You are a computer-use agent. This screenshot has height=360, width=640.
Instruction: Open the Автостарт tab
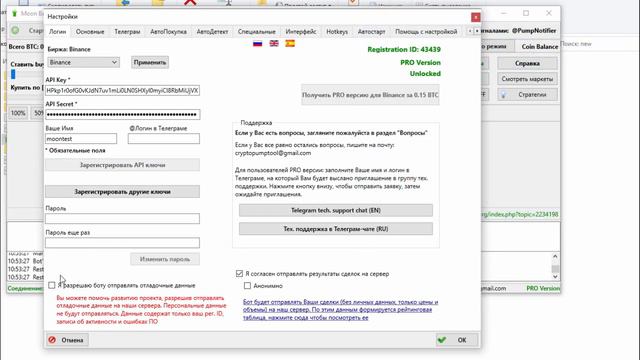[371, 31]
